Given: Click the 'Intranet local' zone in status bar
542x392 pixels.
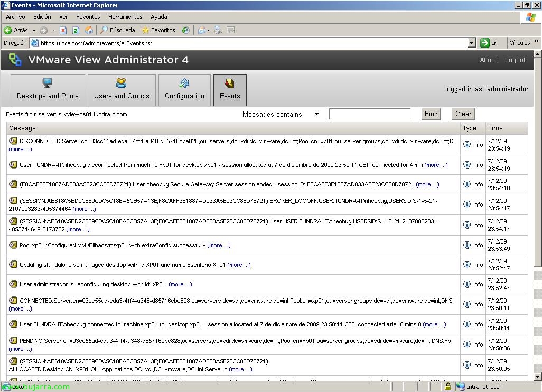Looking at the screenshot, I should coord(479,387).
